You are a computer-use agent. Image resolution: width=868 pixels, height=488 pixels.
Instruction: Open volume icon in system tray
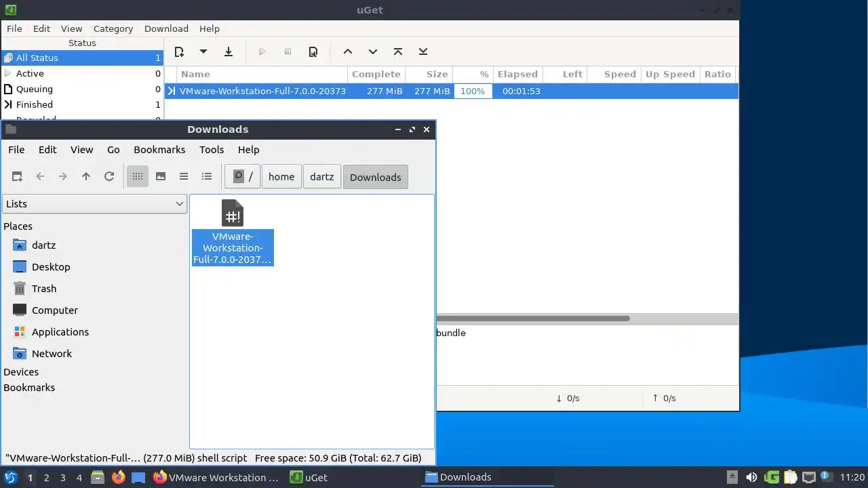pos(751,477)
